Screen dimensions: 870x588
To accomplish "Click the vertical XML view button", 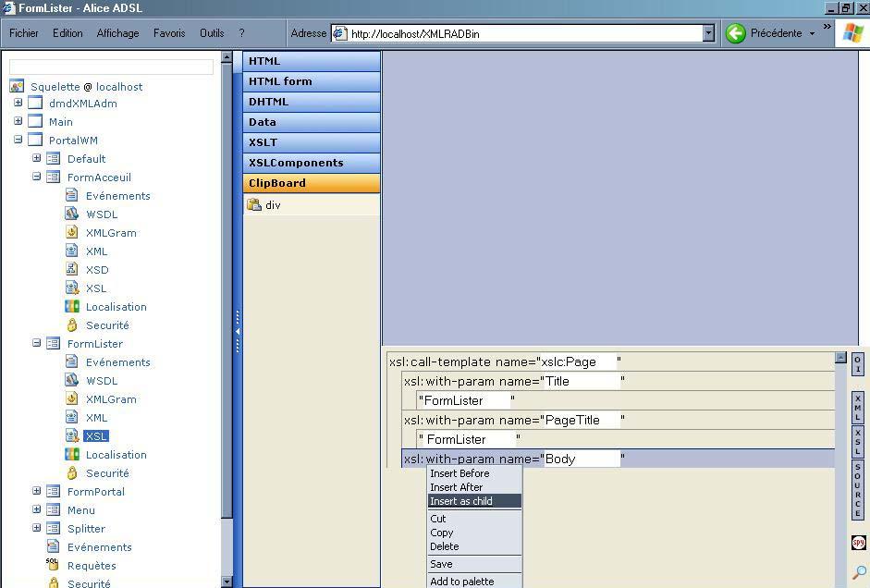I will 857,407.
